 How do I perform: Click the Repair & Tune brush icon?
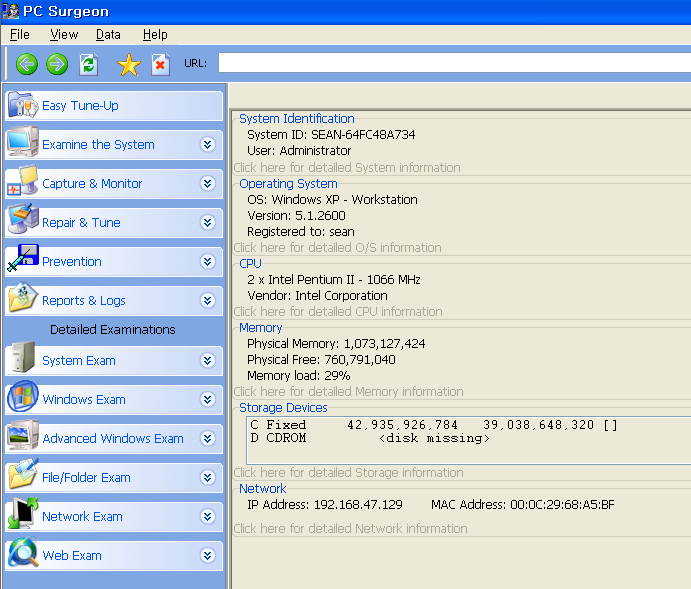pyautogui.click(x=23, y=219)
